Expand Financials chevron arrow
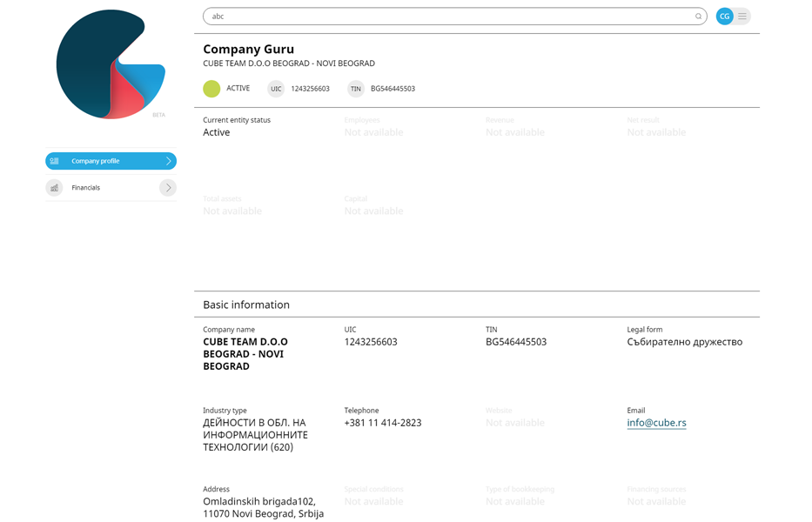The height and width of the screenshot is (522, 812). [168, 187]
